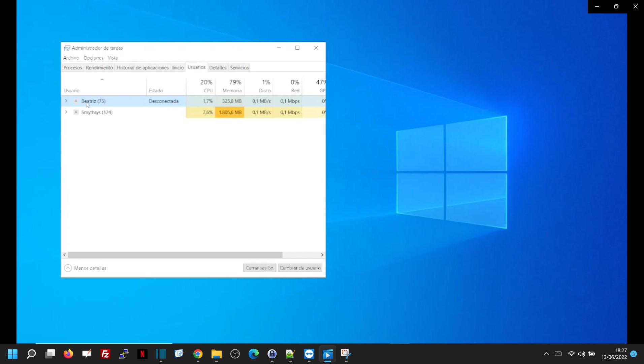This screenshot has width=644, height=364.
Task: Click the Windows Start button
Action: click(12, 354)
